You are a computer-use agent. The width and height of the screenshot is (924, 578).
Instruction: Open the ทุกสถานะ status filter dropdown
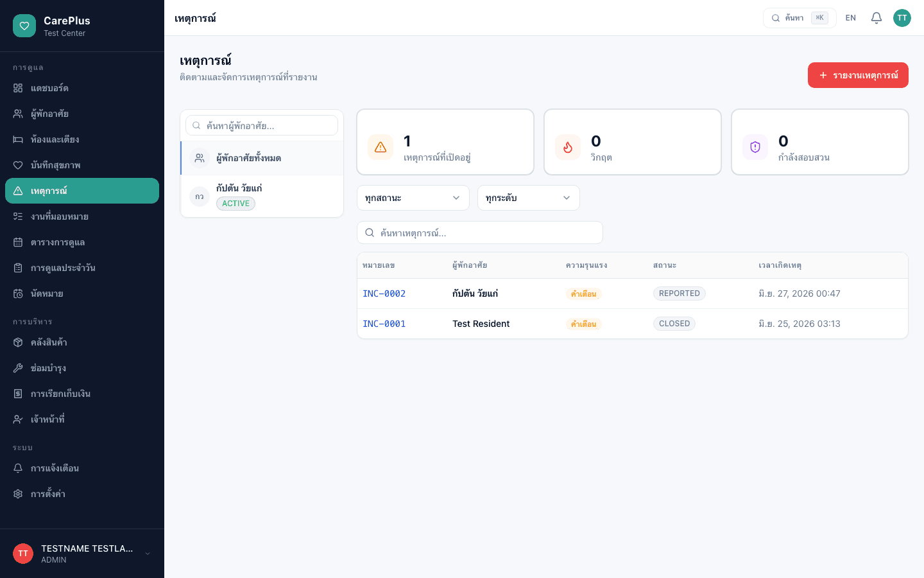[x=413, y=198]
